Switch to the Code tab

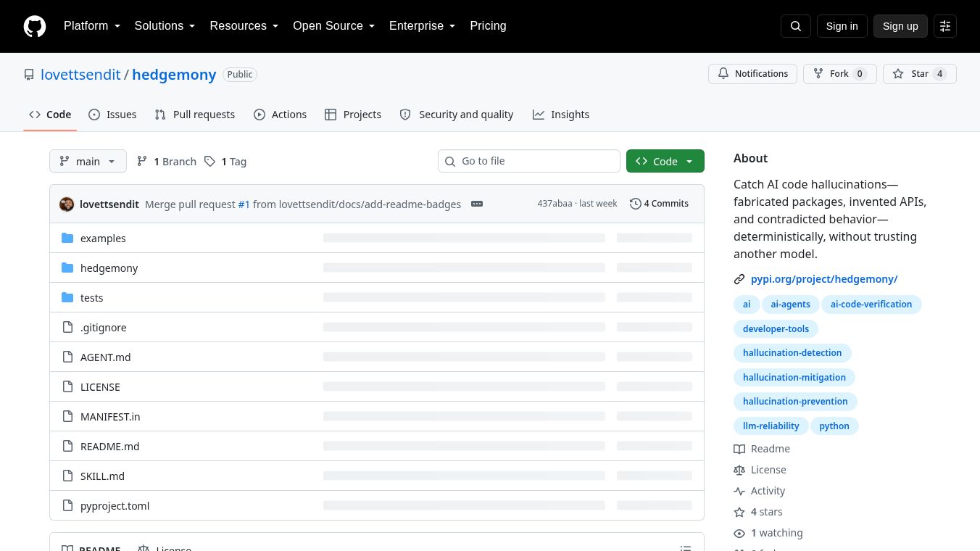click(50, 115)
